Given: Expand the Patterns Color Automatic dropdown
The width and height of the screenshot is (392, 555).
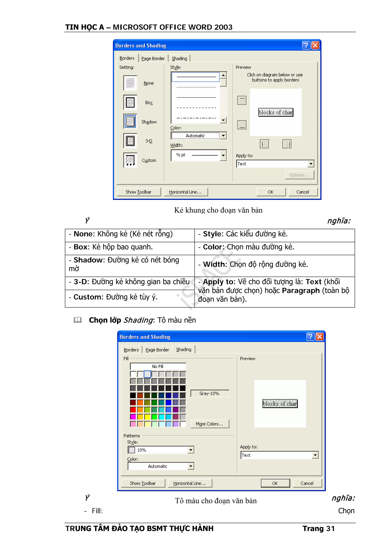Looking at the screenshot, I should (x=191, y=466).
